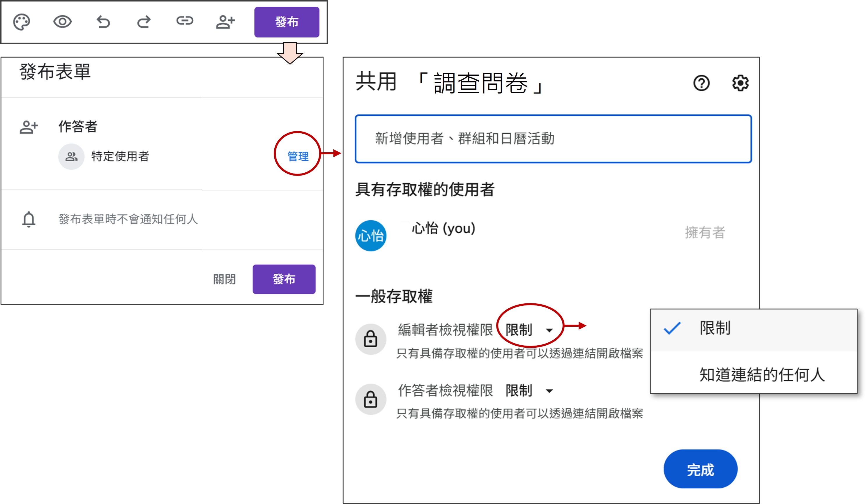Open help question mark icon

click(701, 83)
